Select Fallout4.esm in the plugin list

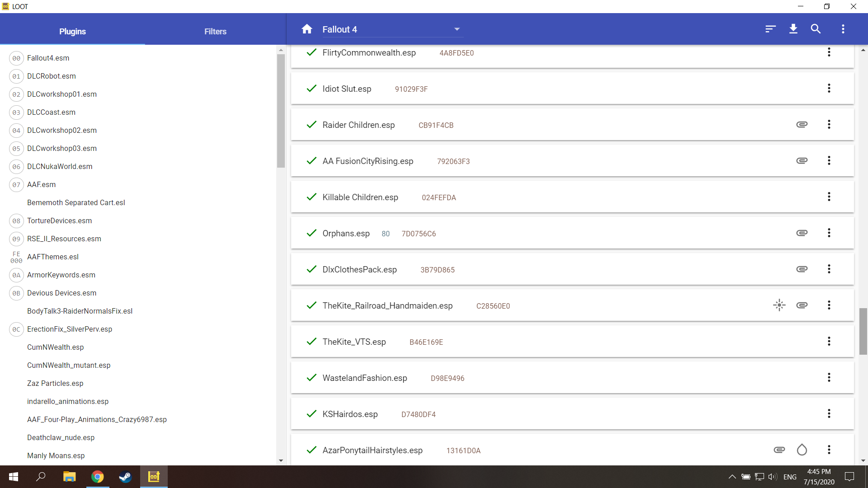(x=48, y=58)
